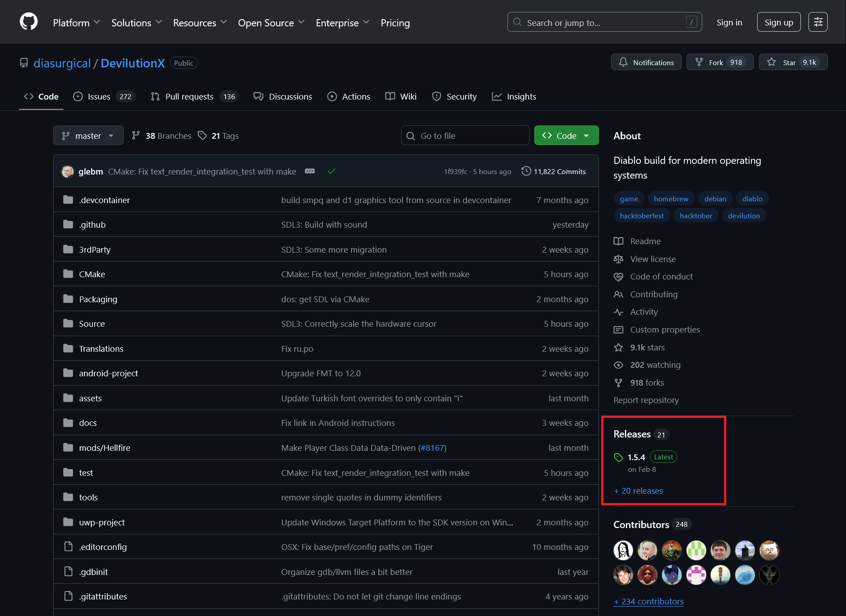Open the 11,822 Commits history
This screenshot has height=616, width=846.
(553, 171)
